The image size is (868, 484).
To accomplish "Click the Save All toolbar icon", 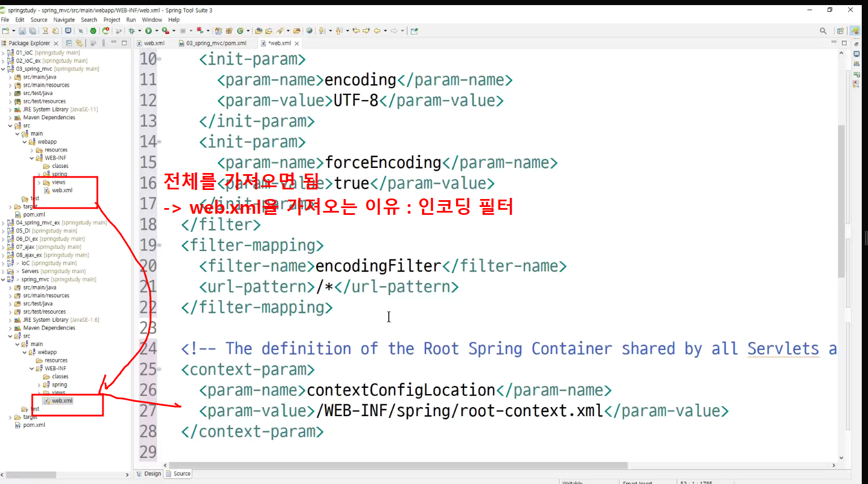I will pos(33,31).
